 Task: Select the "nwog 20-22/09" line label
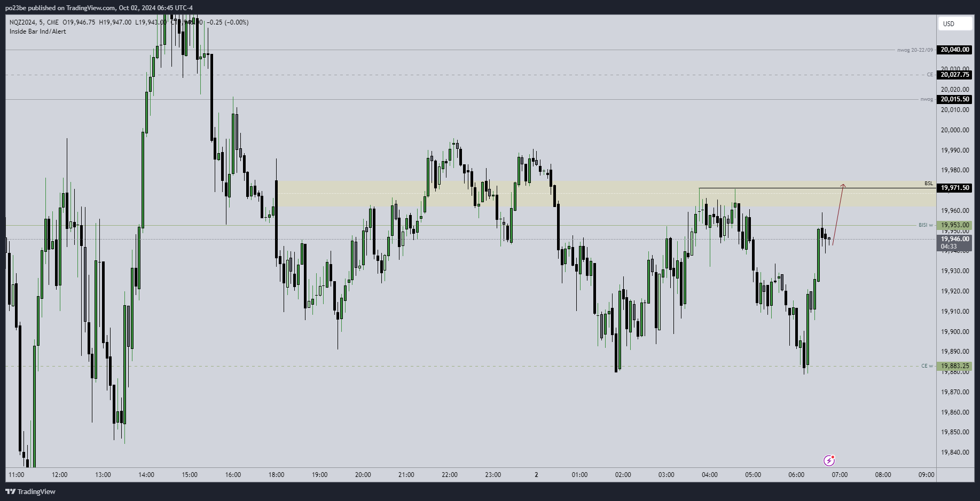pyautogui.click(x=915, y=50)
